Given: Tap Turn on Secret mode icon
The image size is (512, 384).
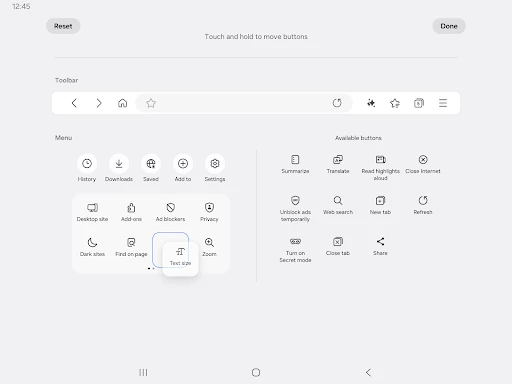Looking at the screenshot, I should click(295, 242).
